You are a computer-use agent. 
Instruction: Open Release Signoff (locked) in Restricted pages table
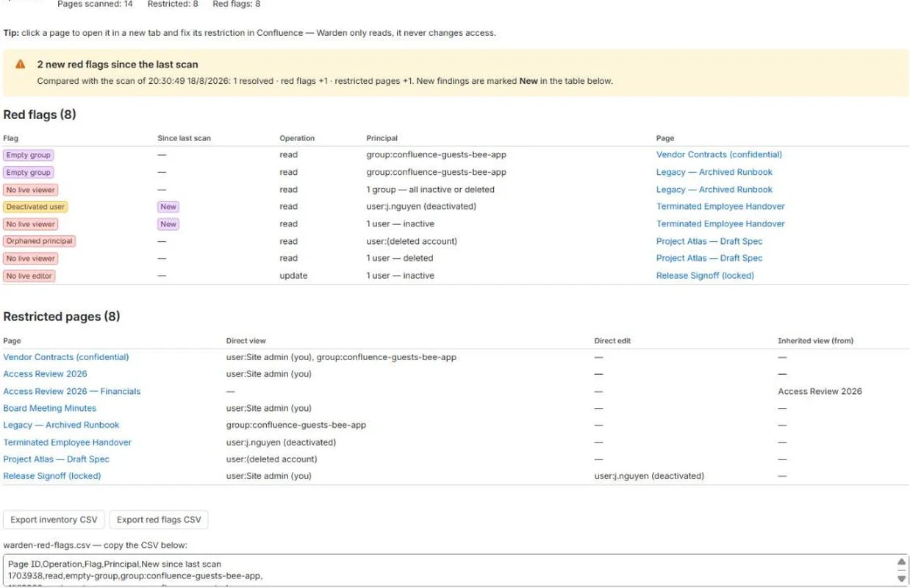(x=52, y=476)
